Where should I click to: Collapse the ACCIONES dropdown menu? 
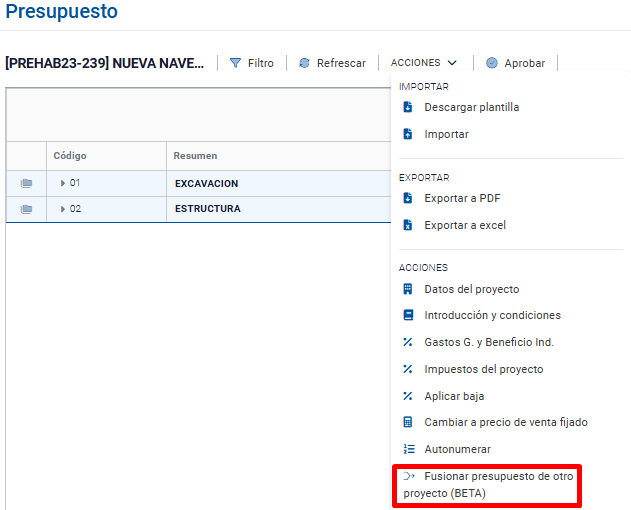424,63
